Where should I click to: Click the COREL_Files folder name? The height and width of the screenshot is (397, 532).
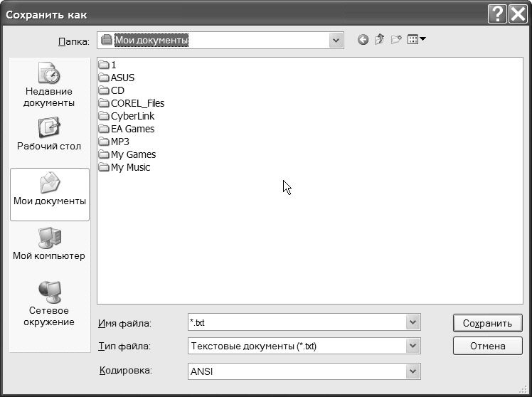137,103
